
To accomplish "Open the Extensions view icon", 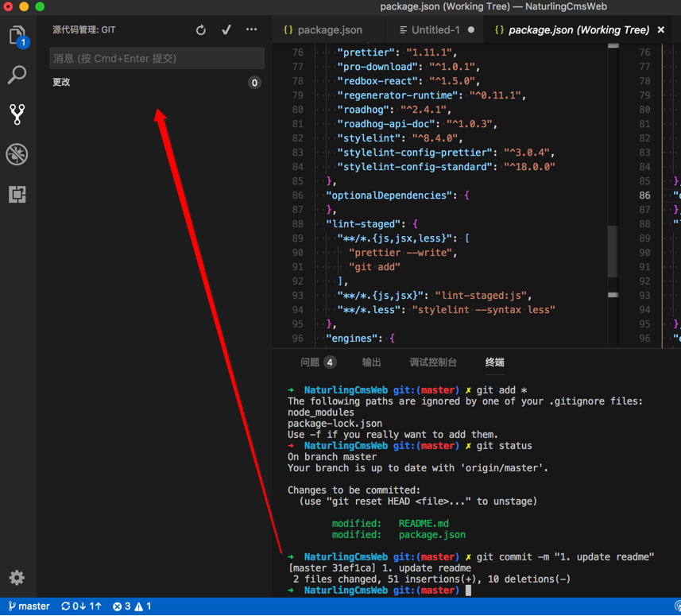I will coord(17,194).
